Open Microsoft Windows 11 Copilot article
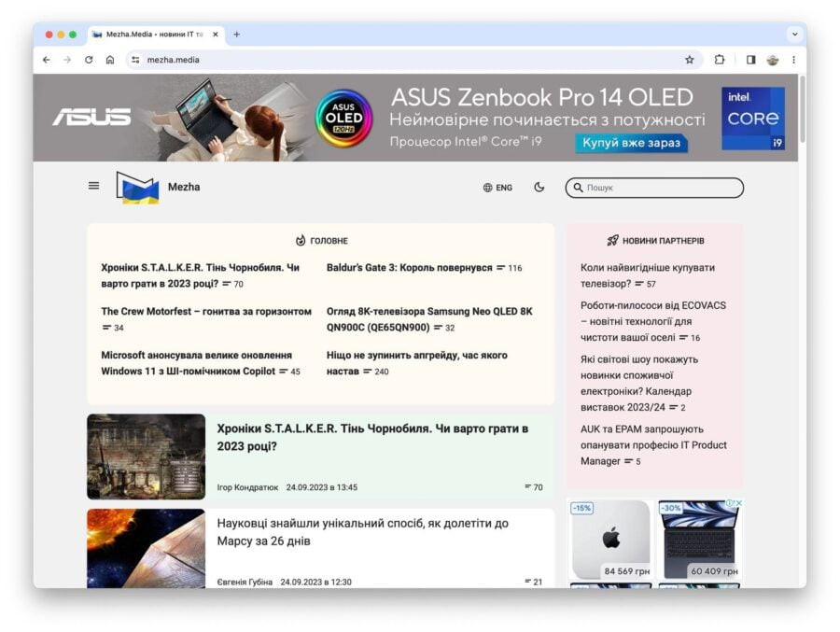The height and width of the screenshot is (632, 840). coord(197,363)
